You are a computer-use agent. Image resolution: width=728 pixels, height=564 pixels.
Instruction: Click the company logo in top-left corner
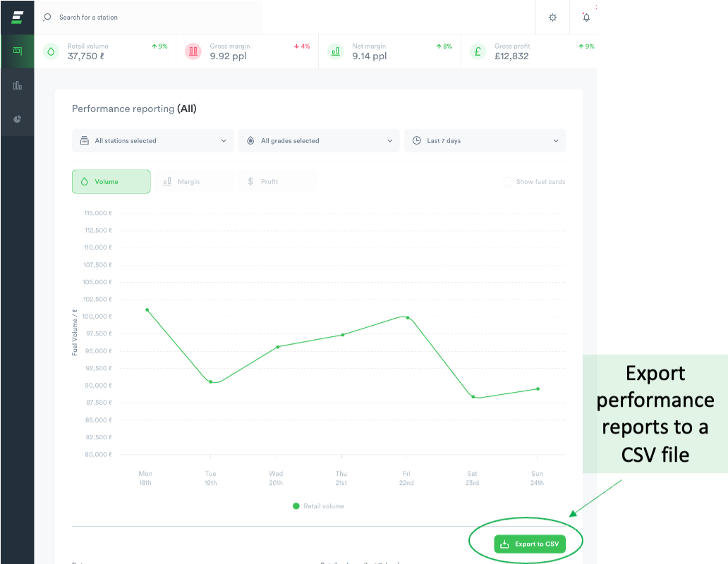17,16
